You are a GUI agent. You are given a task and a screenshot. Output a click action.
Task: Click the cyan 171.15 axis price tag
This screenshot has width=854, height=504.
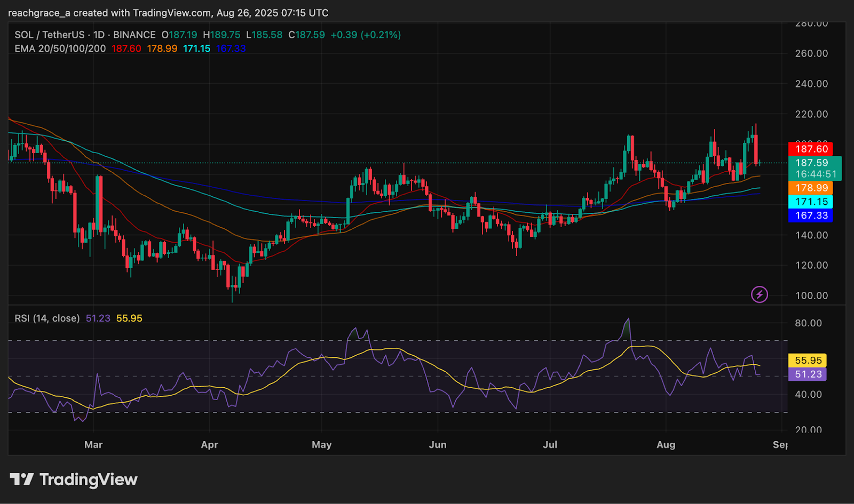pos(811,202)
